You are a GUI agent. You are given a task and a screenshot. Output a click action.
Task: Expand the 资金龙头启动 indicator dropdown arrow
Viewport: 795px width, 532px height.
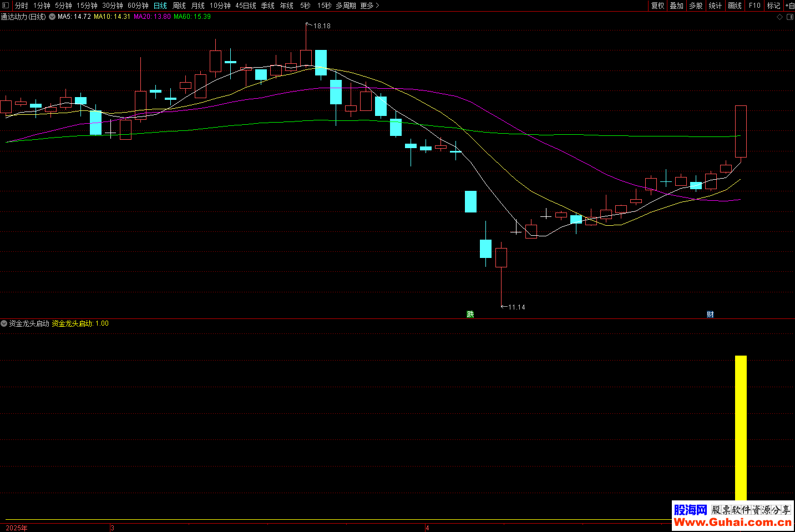4,323
